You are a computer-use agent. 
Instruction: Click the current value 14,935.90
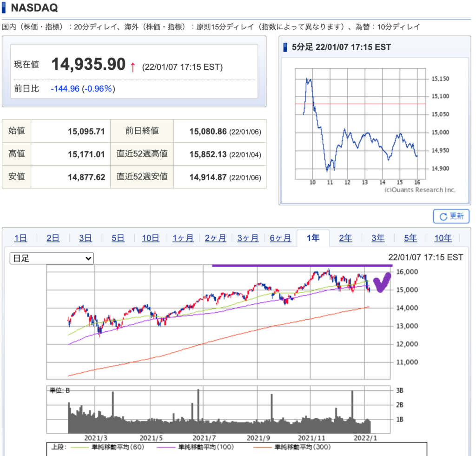point(88,64)
